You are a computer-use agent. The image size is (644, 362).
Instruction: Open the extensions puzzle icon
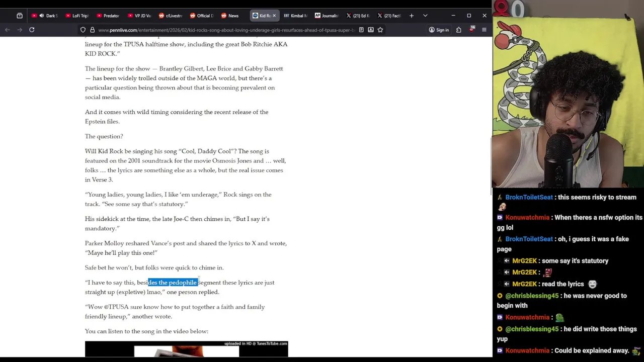[459, 30]
